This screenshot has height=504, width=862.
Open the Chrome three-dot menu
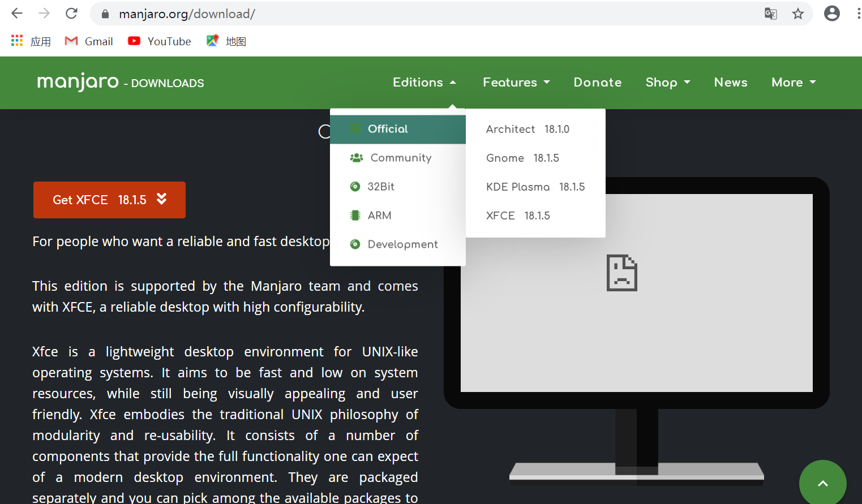(x=858, y=14)
